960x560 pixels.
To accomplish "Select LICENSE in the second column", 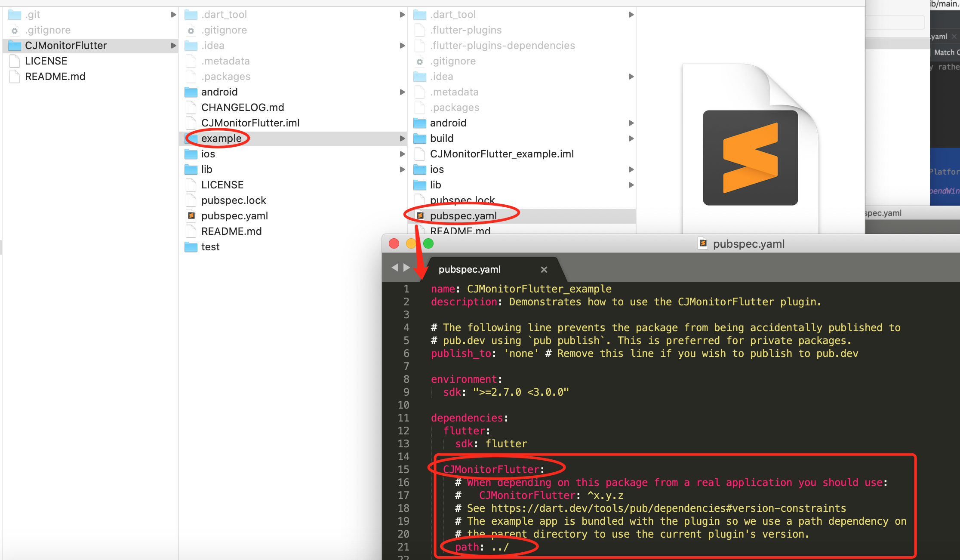I will click(222, 185).
